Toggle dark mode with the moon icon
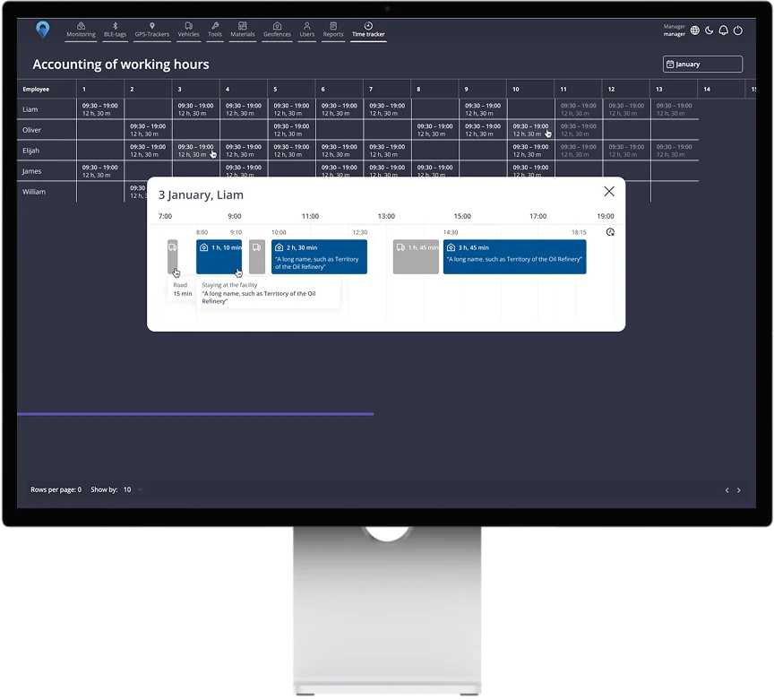The width and height of the screenshot is (774, 700). tap(709, 30)
